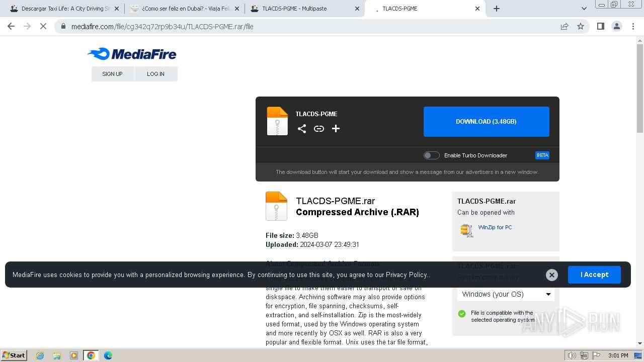Click the File size: 3.48GB text
The image size is (644, 362).
pos(292,235)
